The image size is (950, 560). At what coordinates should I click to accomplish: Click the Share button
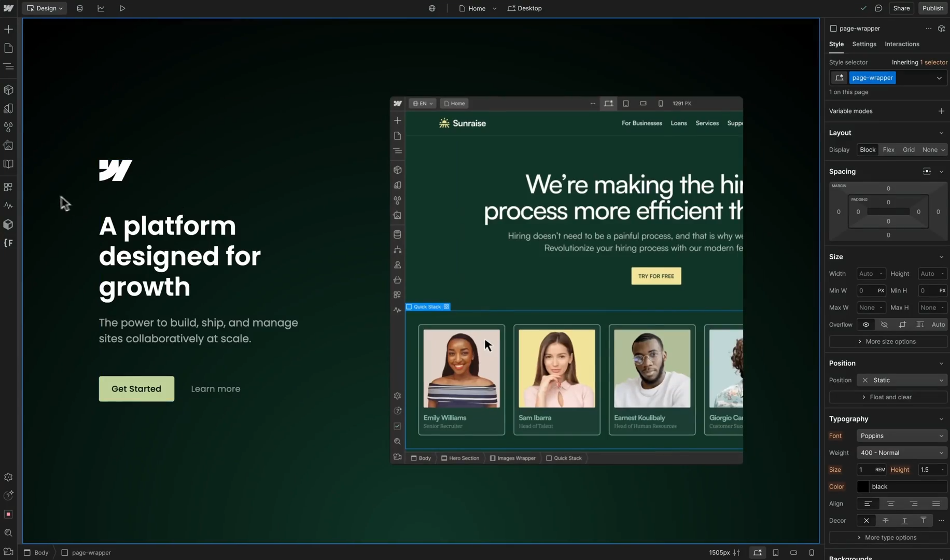click(901, 8)
